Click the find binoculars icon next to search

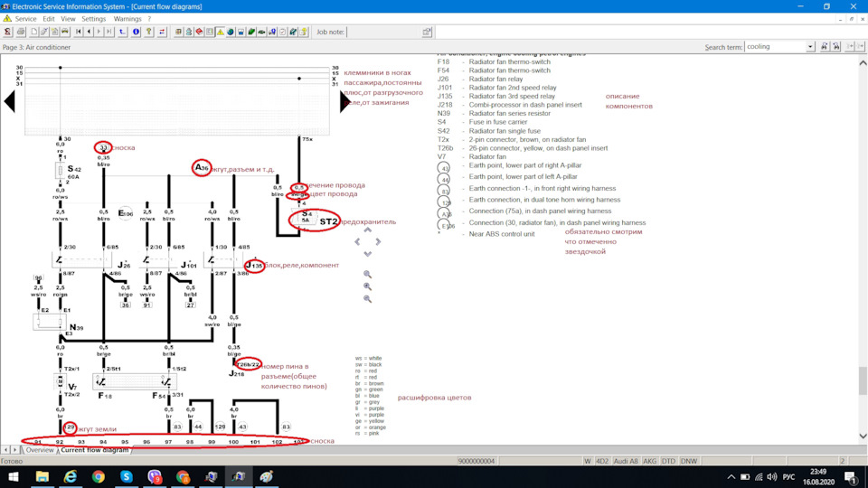click(825, 47)
